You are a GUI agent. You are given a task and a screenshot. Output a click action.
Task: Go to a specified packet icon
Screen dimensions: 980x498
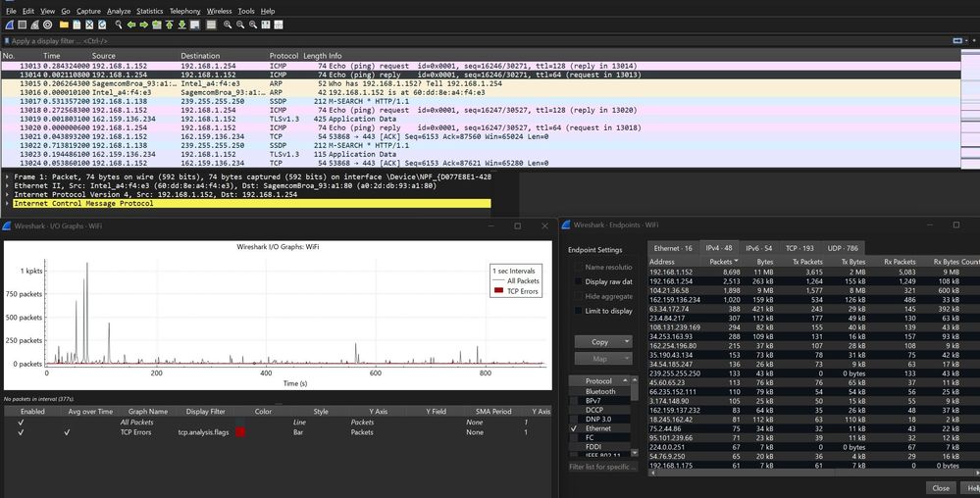click(x=156, y=25)
